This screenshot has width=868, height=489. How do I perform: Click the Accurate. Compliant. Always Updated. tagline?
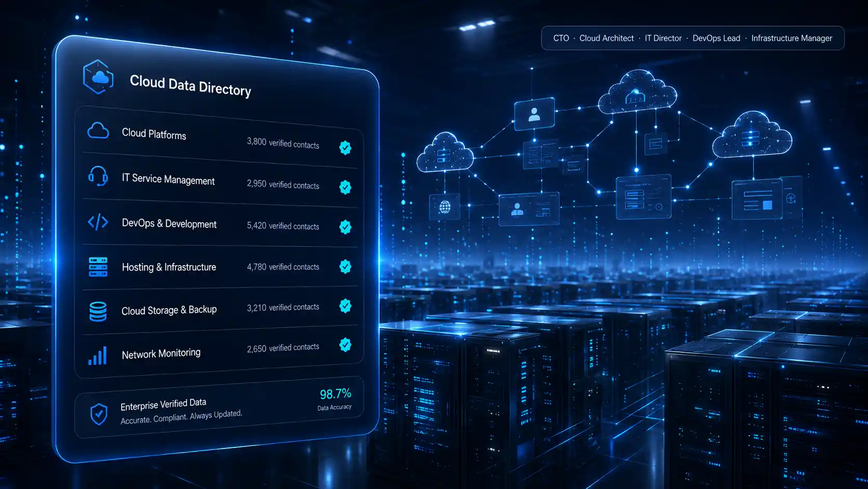tap(181, 417)
